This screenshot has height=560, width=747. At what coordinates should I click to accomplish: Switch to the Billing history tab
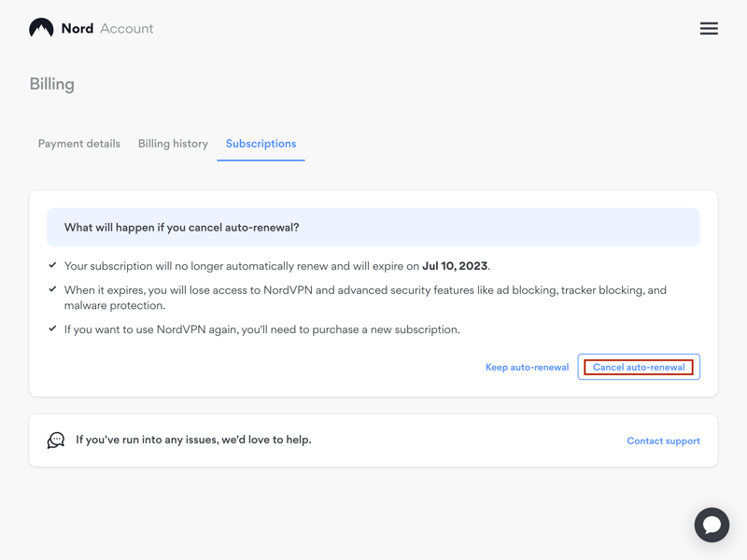click(x=173, y=144)
